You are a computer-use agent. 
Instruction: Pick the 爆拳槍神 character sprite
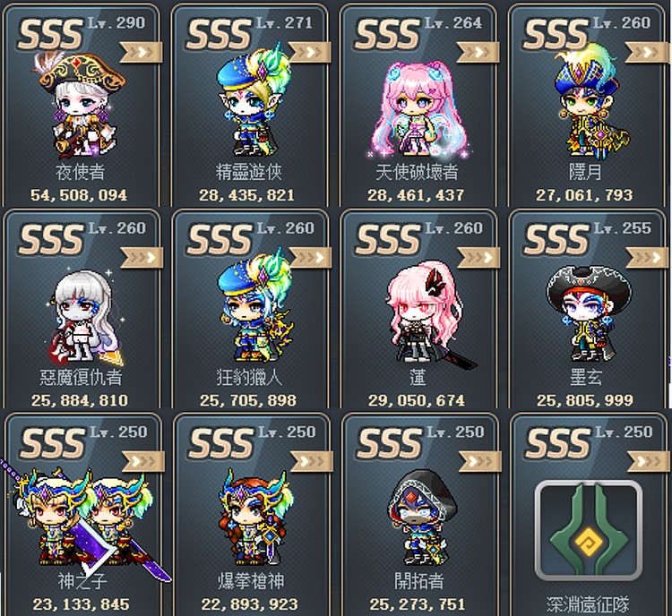(x=253, y=518)
